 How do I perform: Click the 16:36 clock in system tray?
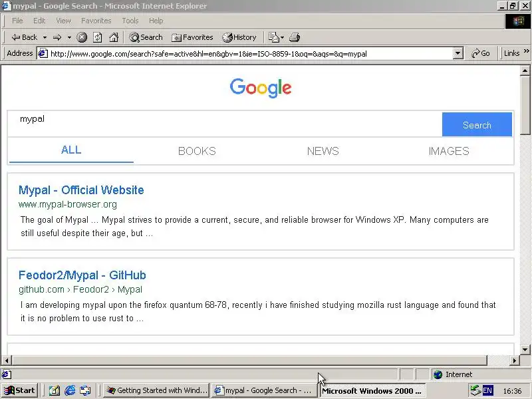512,391
